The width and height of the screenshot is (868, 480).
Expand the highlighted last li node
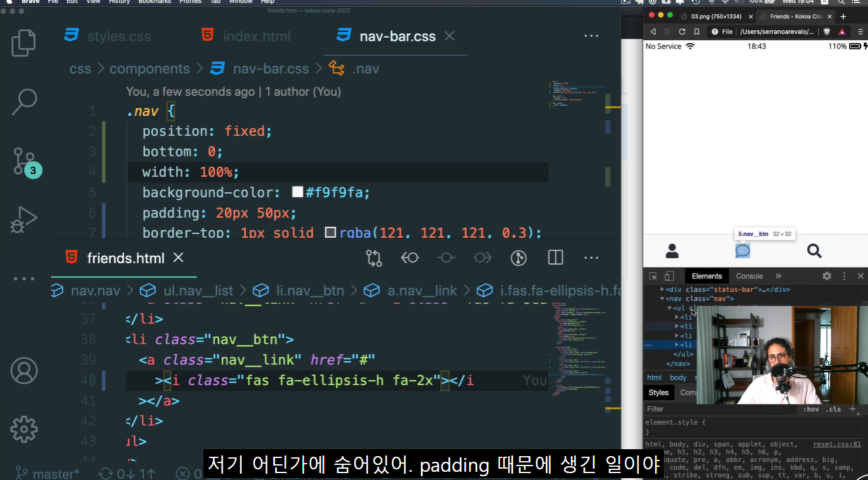click(x=677, y=345)
